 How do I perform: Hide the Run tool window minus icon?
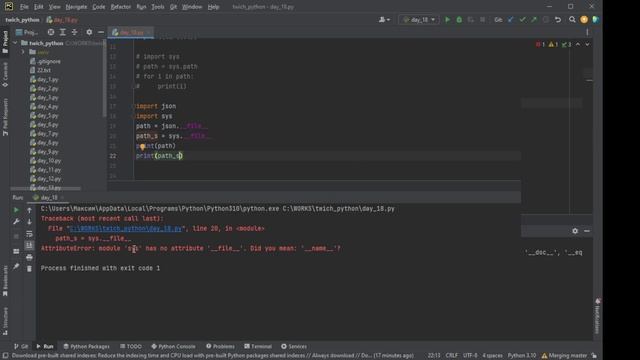[x=587, y=231]
